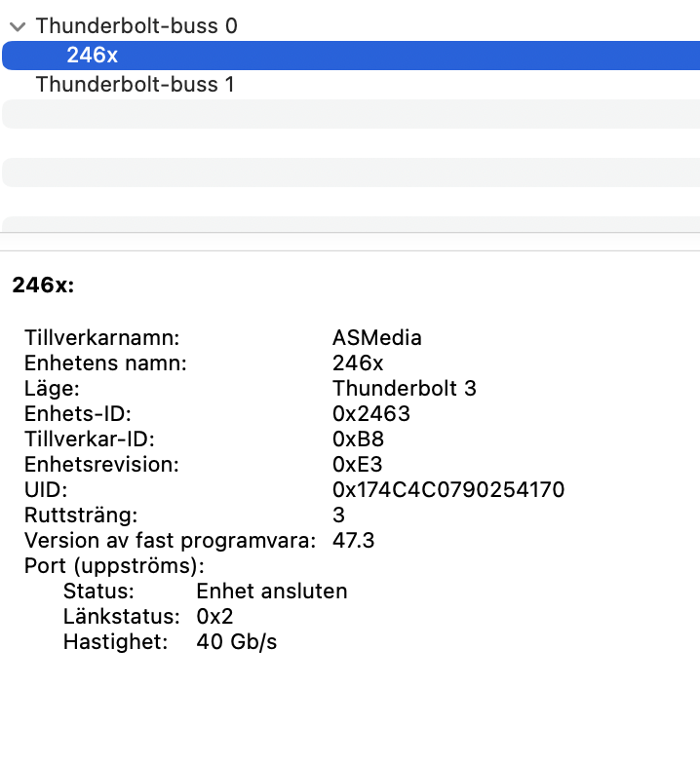Click the Thunderbolt 3 mode value

click(404, 389)
